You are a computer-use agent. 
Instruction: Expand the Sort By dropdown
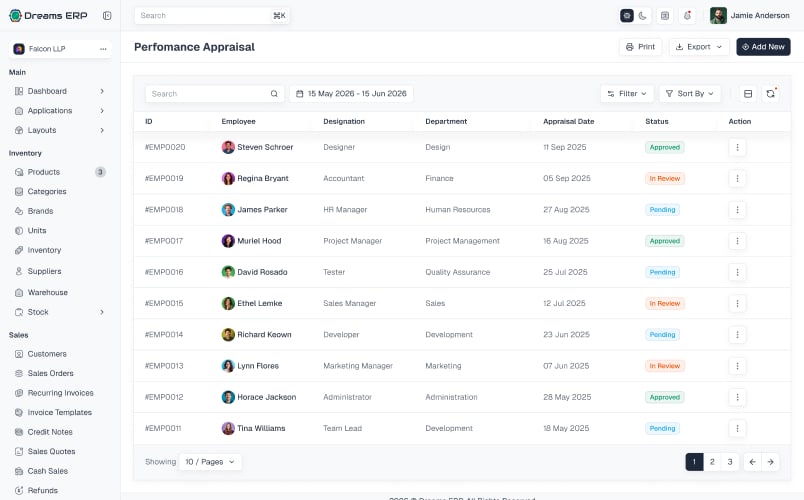[x=690, y=94]
